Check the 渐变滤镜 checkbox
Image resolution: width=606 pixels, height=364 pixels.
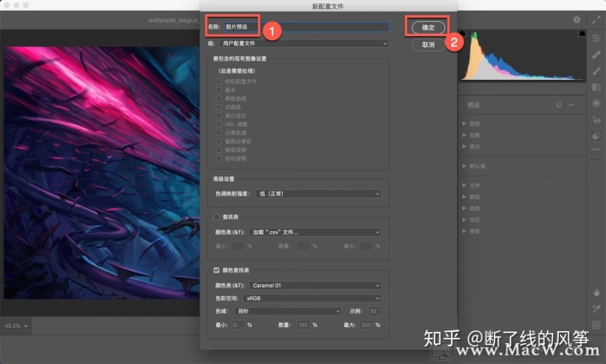(219, 150)
